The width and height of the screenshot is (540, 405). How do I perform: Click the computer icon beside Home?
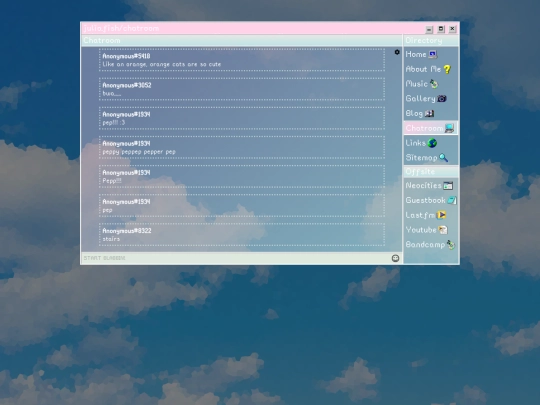pyautogui.click(x=433, y=54)
